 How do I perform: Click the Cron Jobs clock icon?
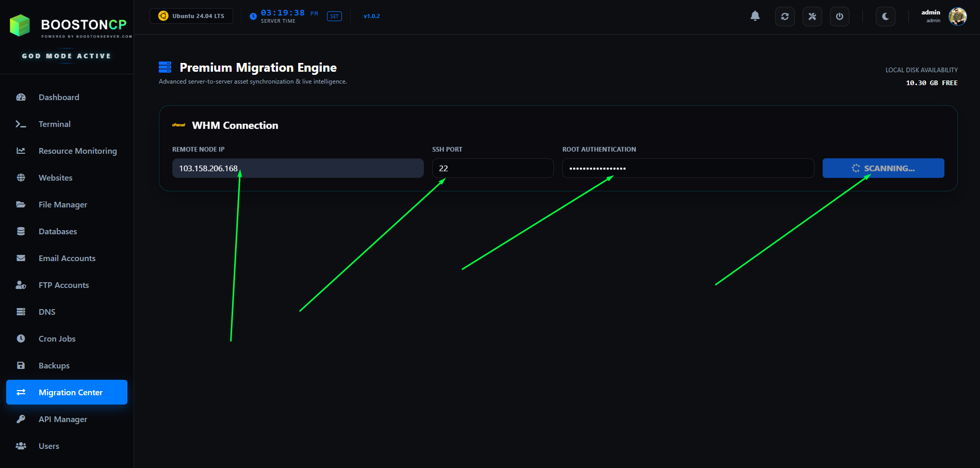click(x=21, y=338)
